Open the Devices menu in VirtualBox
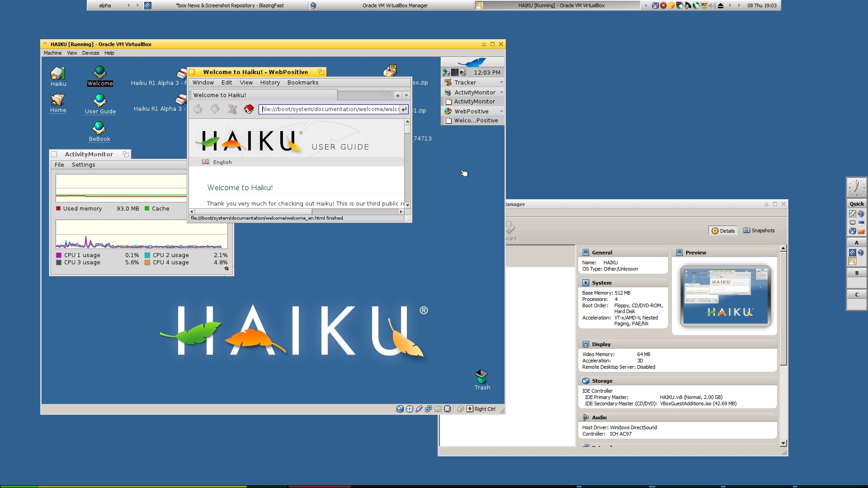Viewport: 868px width, 488px height. 90,53
